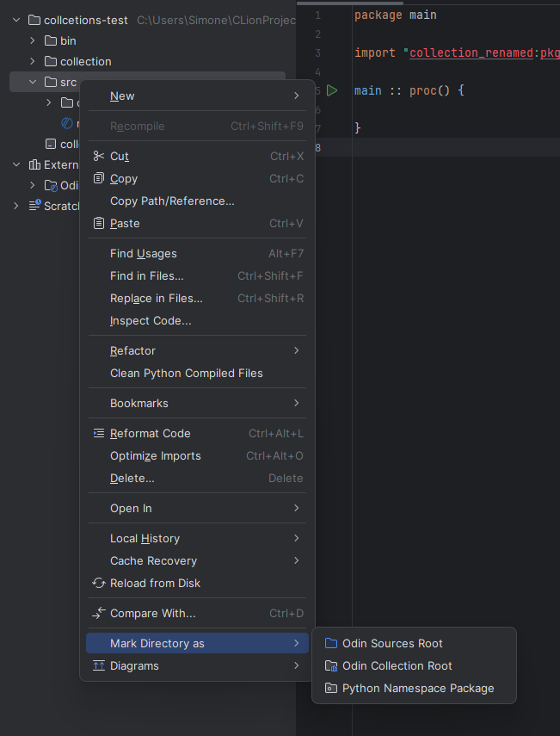Open the Refactor submenu
This screenshot has width=560, height=736.
pyautogui.click(x=198, y=350)
